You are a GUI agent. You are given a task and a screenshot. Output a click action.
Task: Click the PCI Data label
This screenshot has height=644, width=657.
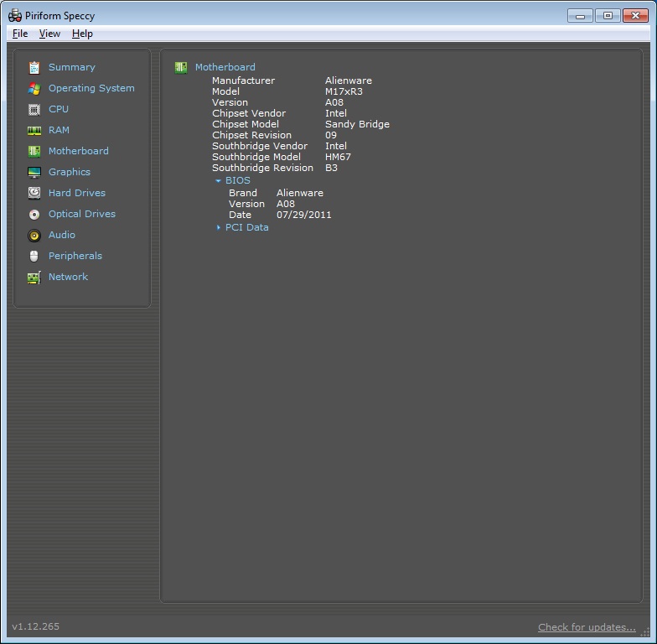click(x=246, y=227)
